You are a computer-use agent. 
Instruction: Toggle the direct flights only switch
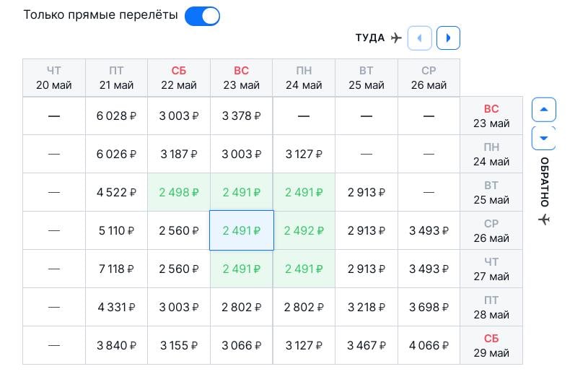tap(202, 16)
